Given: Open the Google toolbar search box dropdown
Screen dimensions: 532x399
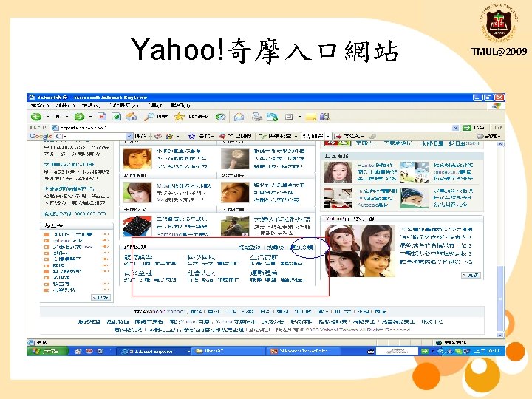Looking at the screenshot, I should pyautogui.click(x=129, y=137).
